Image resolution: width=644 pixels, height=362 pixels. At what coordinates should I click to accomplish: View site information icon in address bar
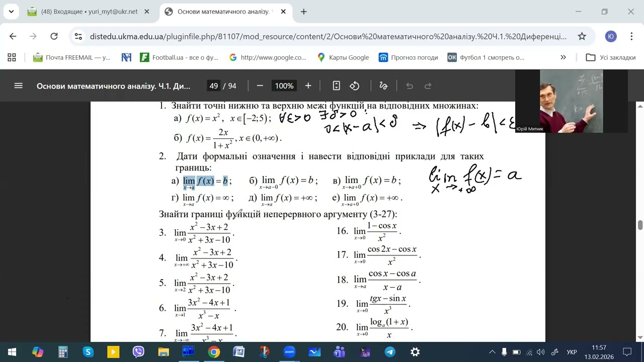click(x=78, y=36)
